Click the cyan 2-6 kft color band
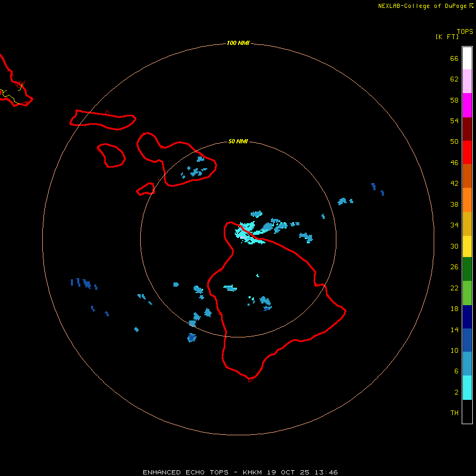The height and width of the screenshot is (476, 476). click(x=467, y=388)
